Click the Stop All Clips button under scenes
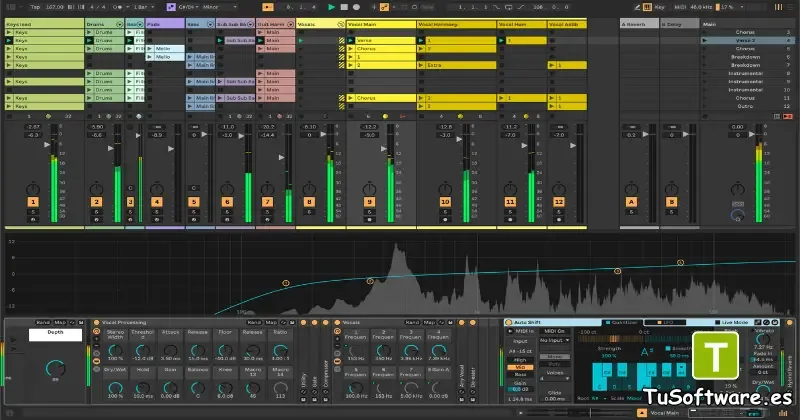The image size is (800, 420). point(706,116)
